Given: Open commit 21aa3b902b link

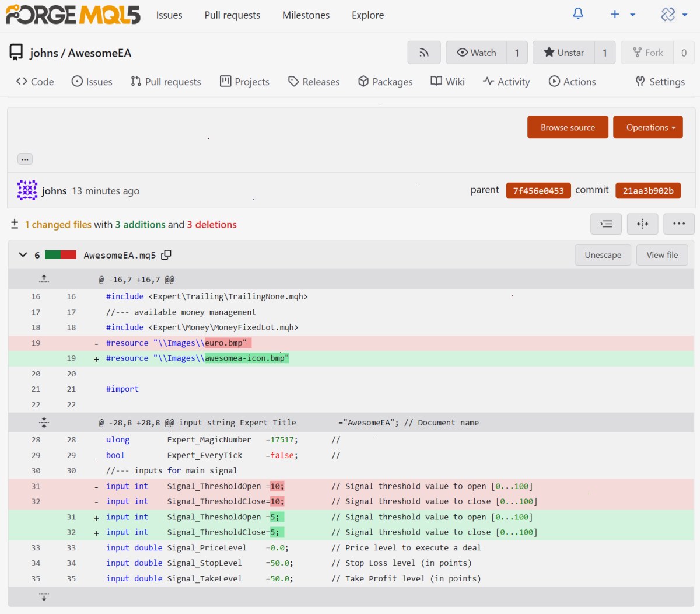Looking at the screenshot, I should (648, 191).
